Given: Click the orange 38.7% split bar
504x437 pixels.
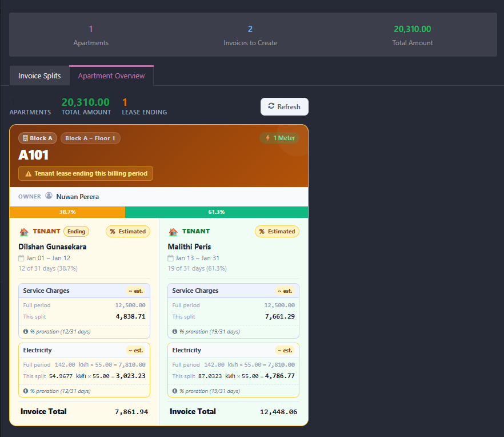Looking at the screenshot, I should [x=67, y=212].
